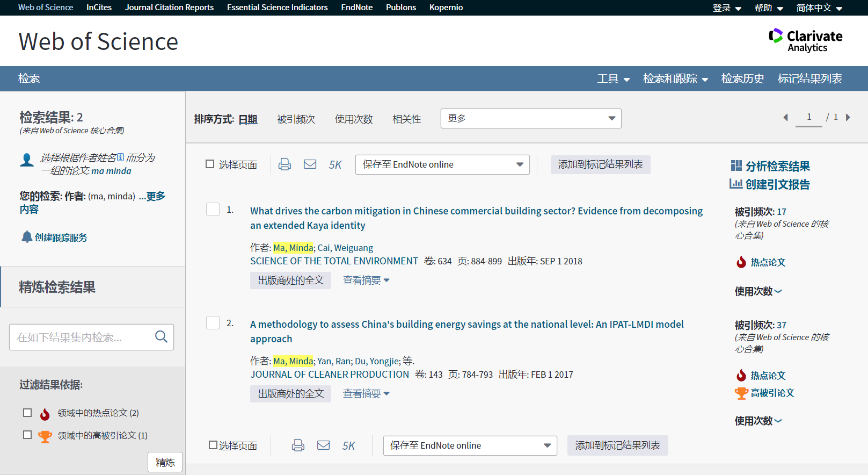Click the page number input field
Screen dimensions: 868x475
[x=808, y=117]
